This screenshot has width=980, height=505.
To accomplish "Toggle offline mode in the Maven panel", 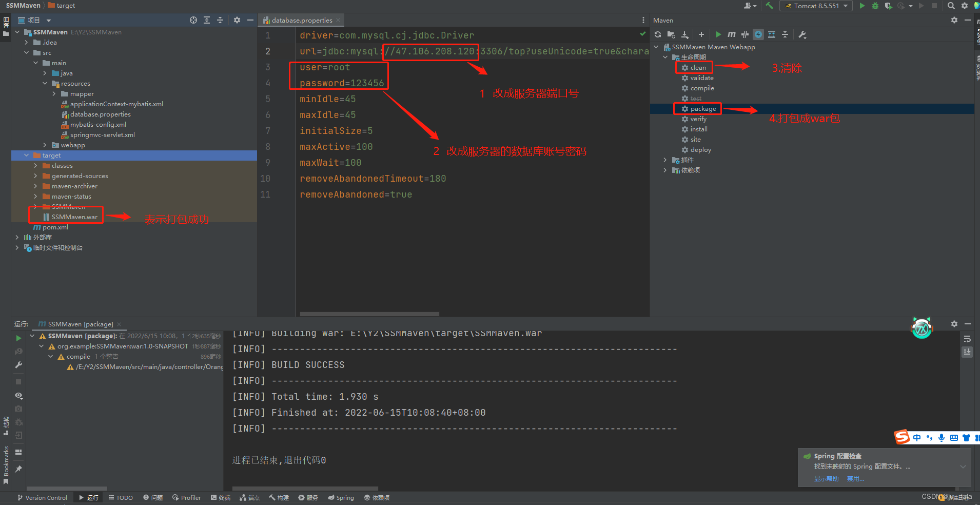I will pos(758,34).
